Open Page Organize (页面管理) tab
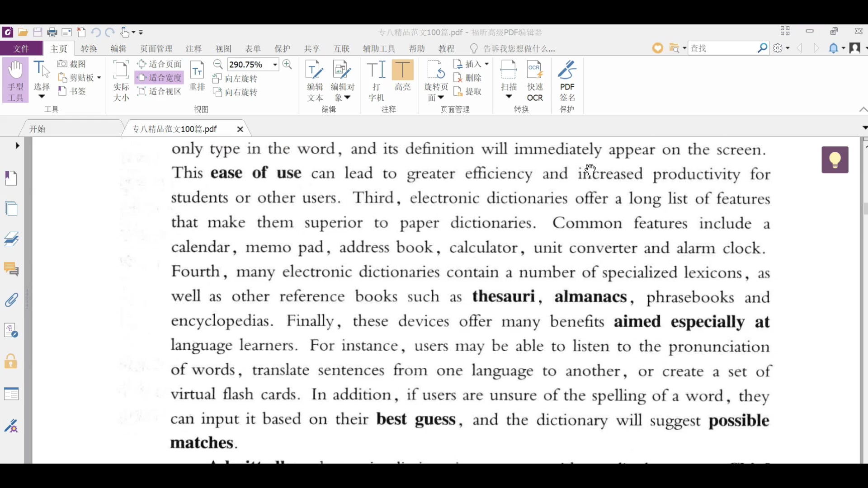The width and height of the screenshot is (868, 488). [x=156, y=48]
